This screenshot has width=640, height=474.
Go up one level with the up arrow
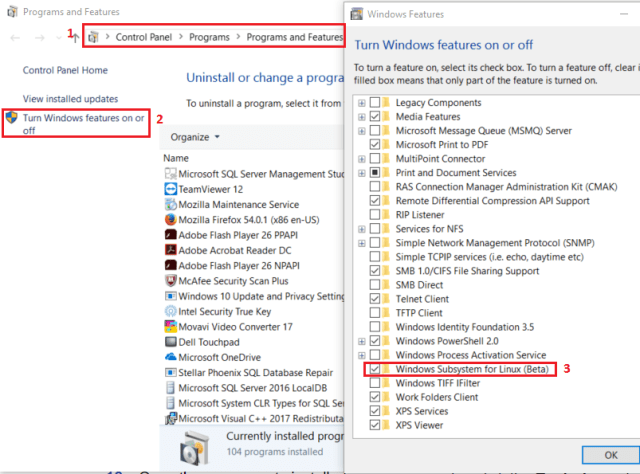coord(76,38)
